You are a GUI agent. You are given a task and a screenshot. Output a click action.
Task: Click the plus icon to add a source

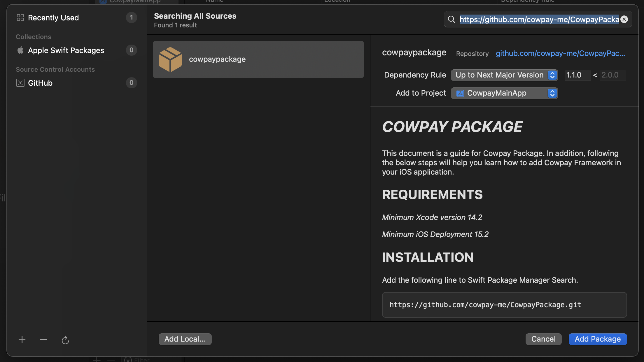pos(22,340)
